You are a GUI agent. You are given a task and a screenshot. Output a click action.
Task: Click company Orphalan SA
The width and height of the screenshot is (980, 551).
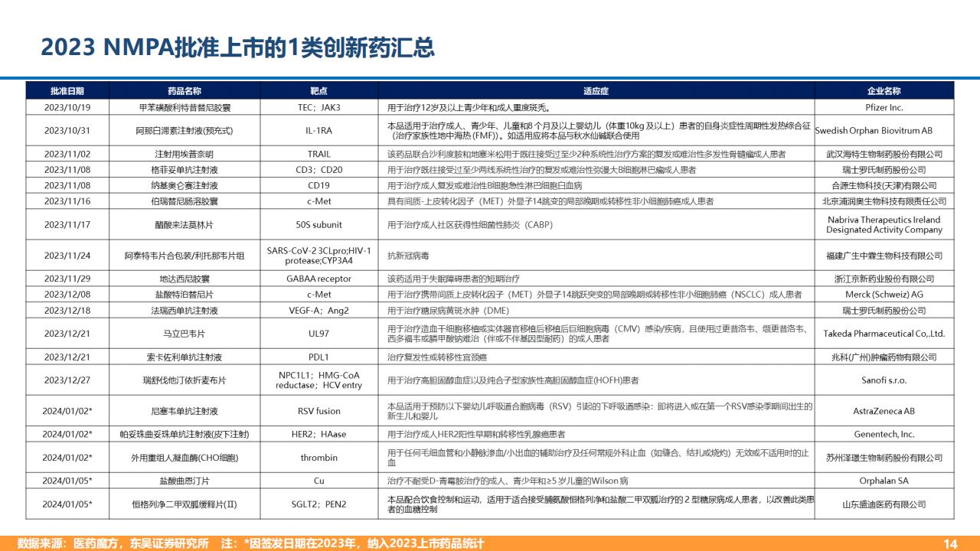click(884, 481)
